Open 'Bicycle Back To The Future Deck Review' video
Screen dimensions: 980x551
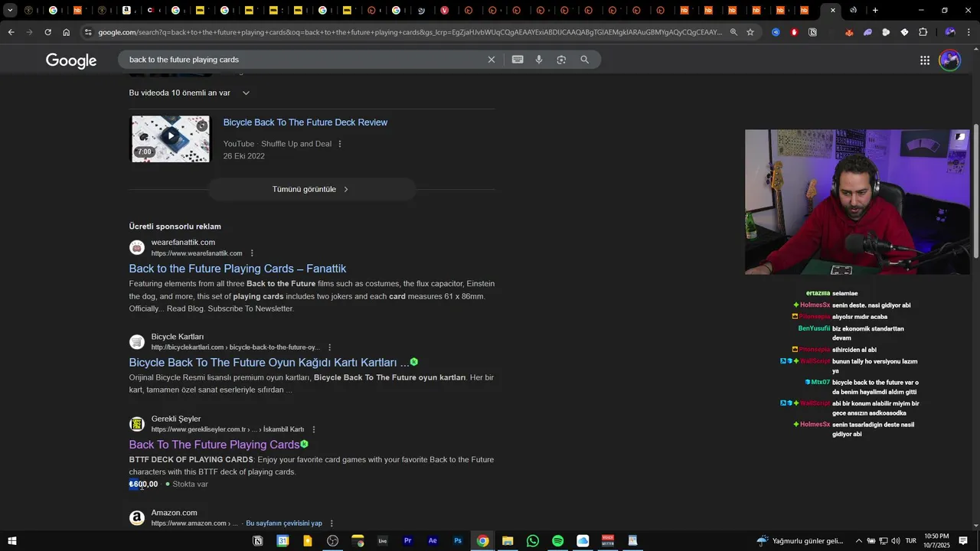[x=305, y=122]
